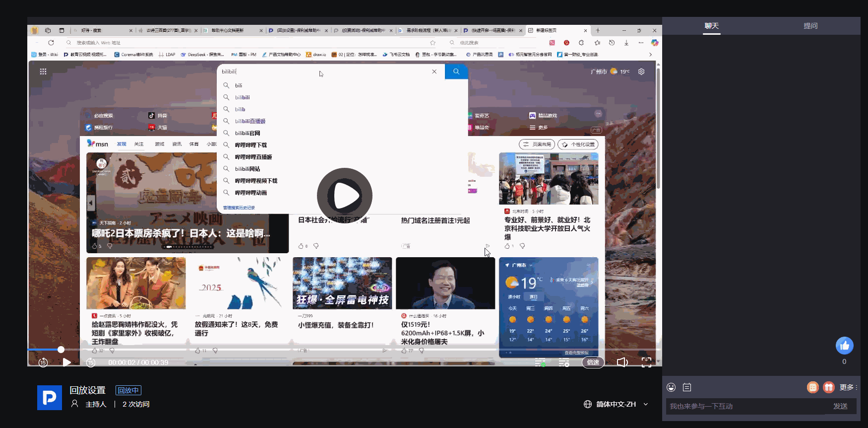
Task: Click the 2 次访问 visit count
Action: coord(136,404)
